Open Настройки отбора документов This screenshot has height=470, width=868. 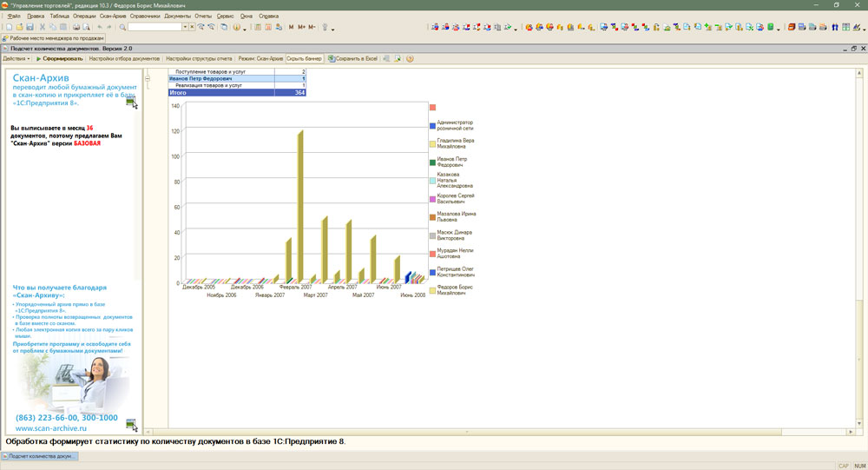pyautogui.click(x=124, y=59)
